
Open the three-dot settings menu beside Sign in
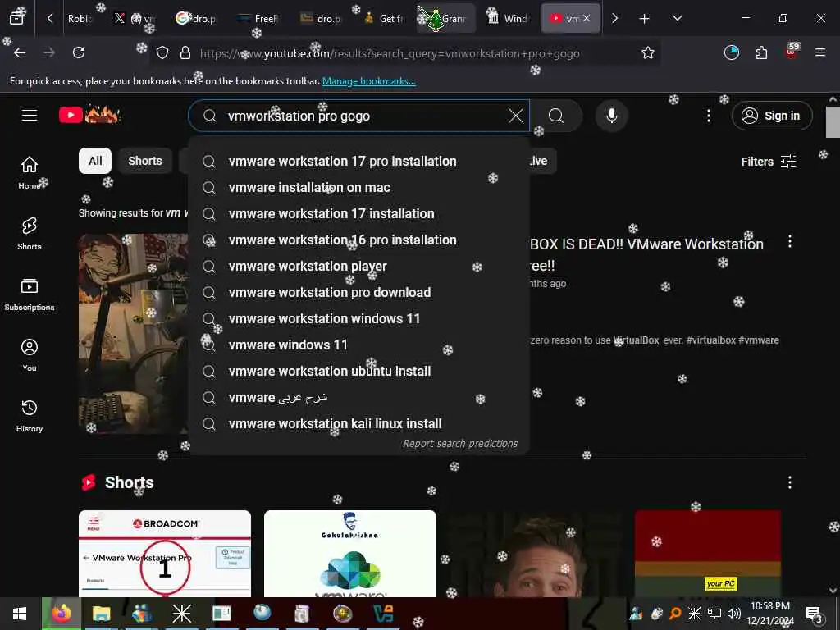[x=708, y=116]
